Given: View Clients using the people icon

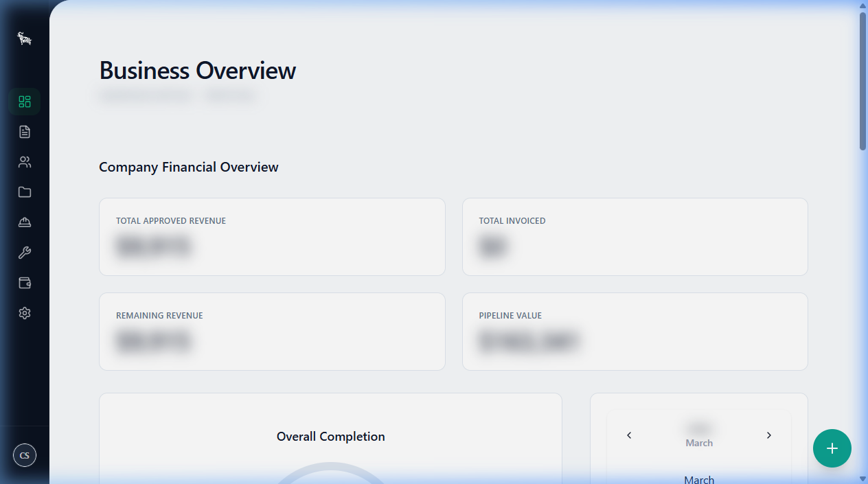Looking at the screenshot, I should tap(25, 161).
